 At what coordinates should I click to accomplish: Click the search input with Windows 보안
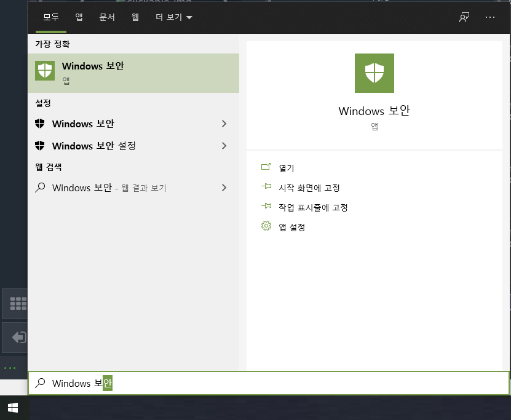pyautogui.click(x=269, y=383)
